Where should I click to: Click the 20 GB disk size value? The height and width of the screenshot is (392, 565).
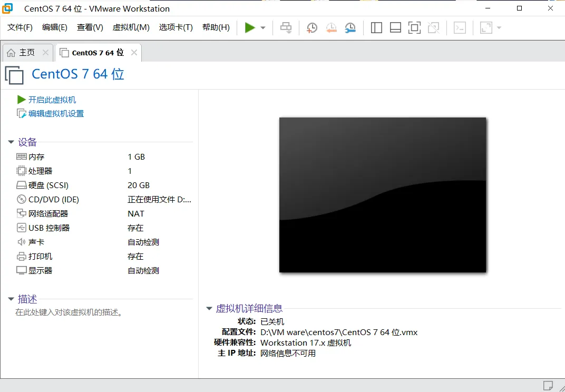click(139, 185)
